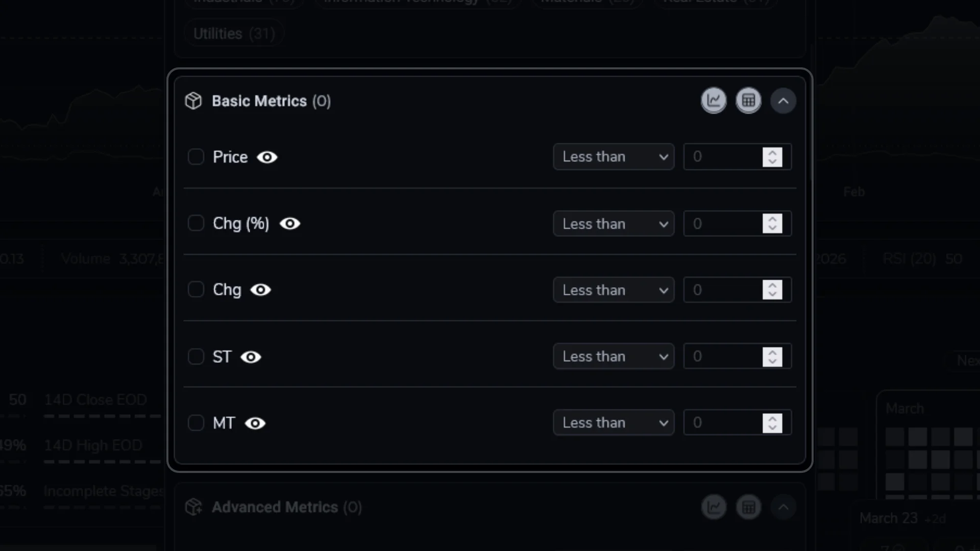Select the line chart icon in Basic Metrics header

click(713, 101)
